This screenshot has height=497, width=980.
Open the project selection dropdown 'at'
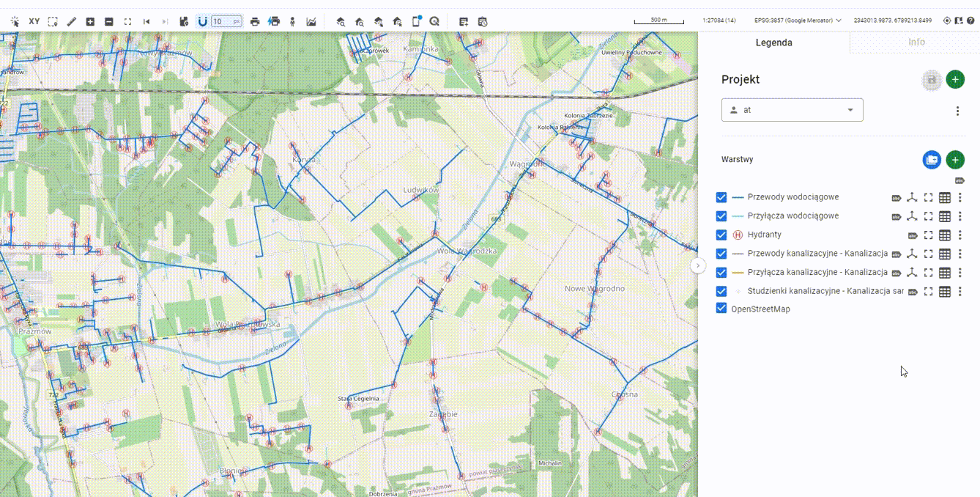[792, 110]
